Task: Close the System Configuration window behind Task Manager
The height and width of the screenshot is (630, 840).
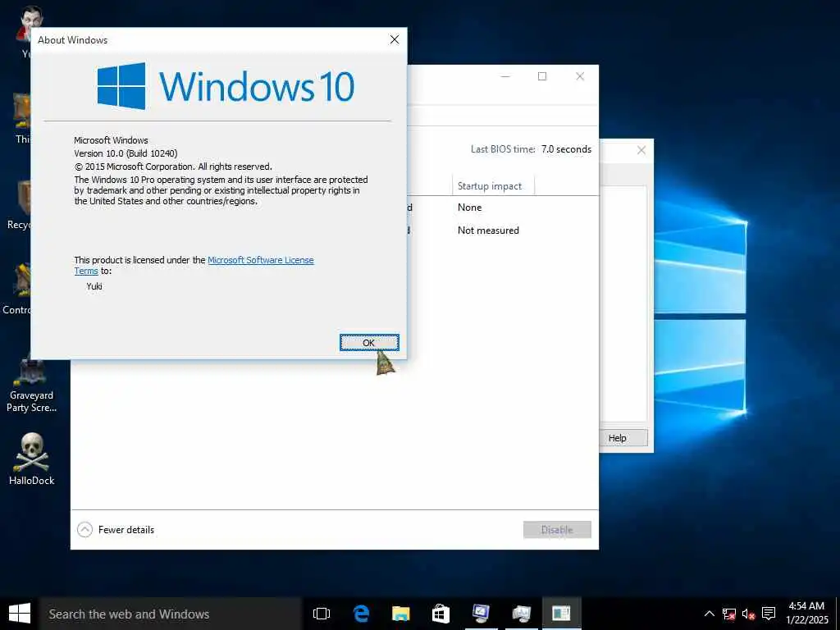Action: point(641,151)
